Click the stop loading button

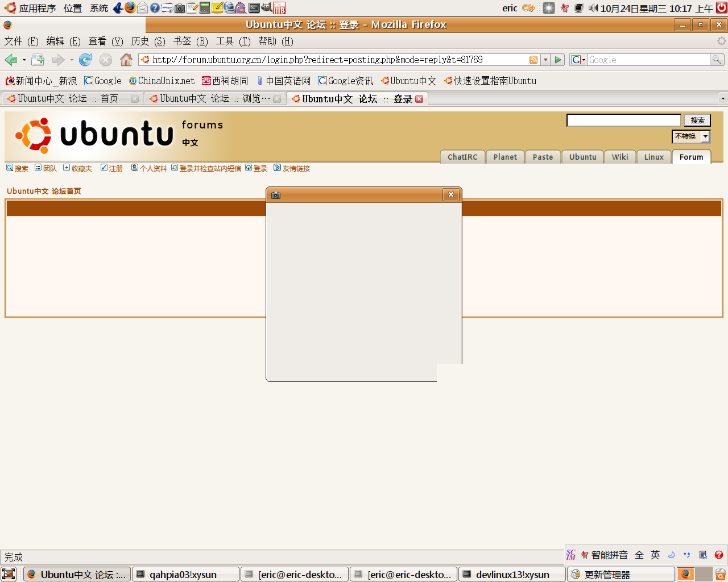point(106,60)
